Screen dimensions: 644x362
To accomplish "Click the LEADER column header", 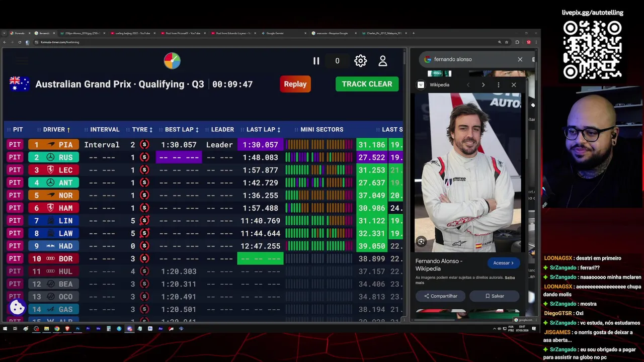I will [219, 129].
